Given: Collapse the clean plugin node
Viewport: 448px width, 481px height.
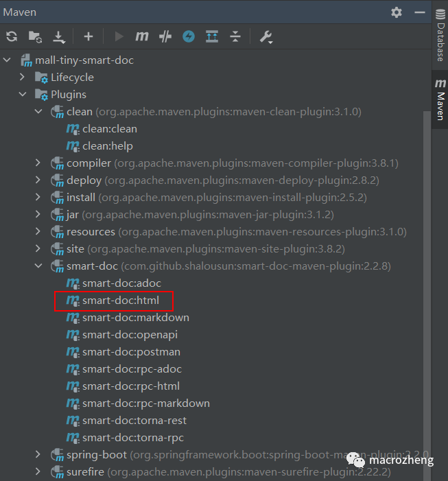Looking at the screenshot, I should (x=38, y=111).
